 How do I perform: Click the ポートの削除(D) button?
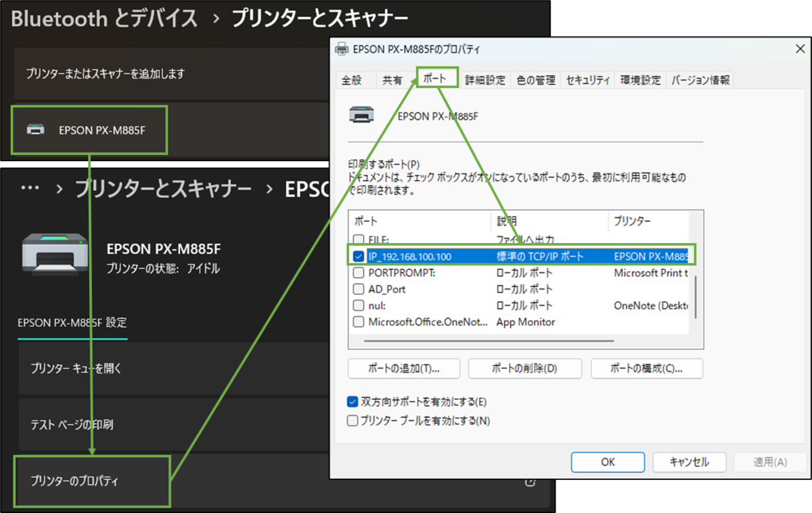point(525,369)
